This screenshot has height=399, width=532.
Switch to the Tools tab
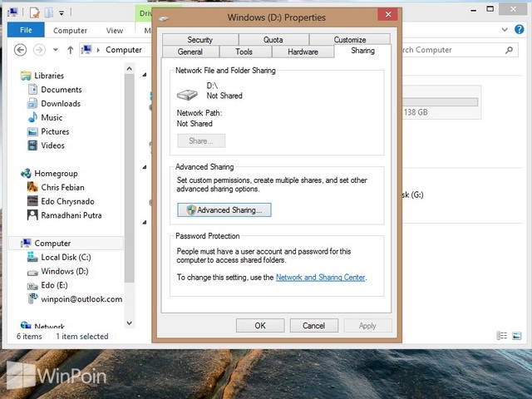244,52
